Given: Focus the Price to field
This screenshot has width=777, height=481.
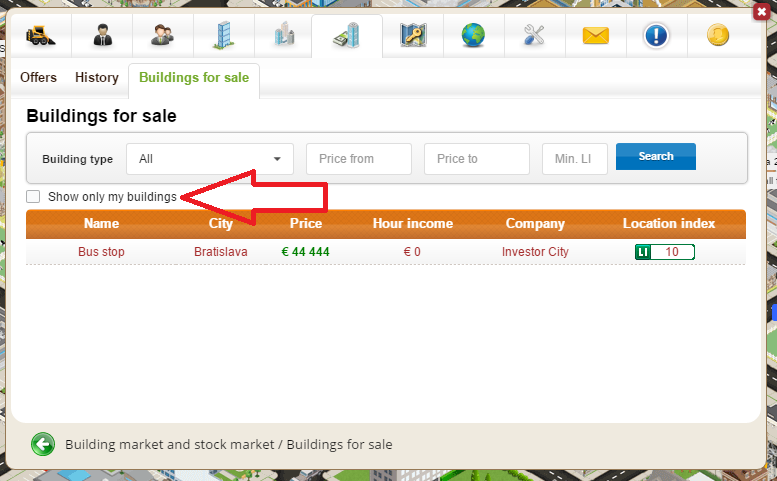Looking at the screenshot, I should coord(477,159).
